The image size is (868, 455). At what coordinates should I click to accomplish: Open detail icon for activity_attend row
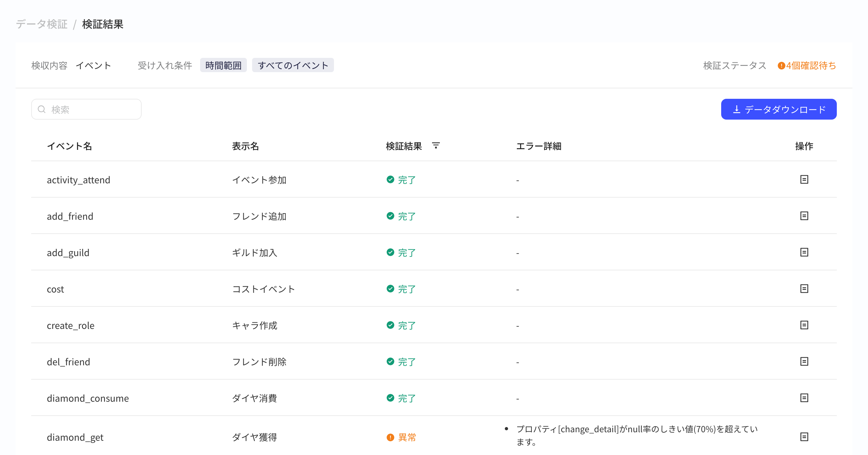tap(804, 179)
